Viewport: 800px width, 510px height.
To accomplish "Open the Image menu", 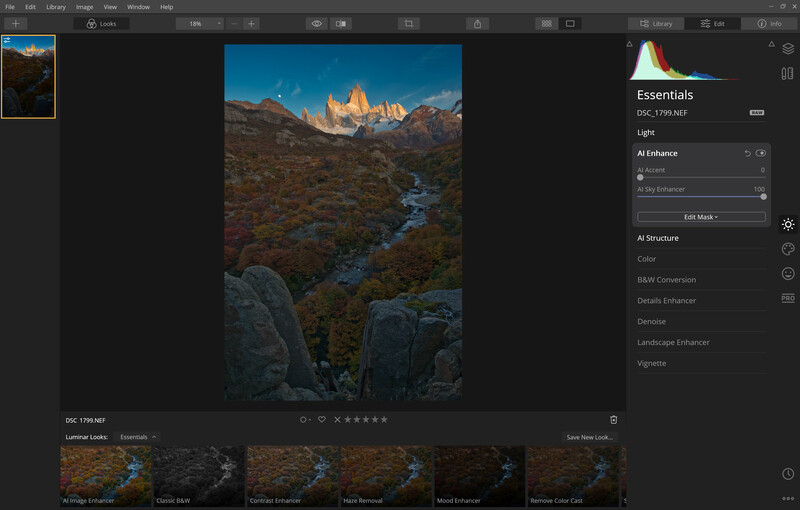I will point(84,7).
